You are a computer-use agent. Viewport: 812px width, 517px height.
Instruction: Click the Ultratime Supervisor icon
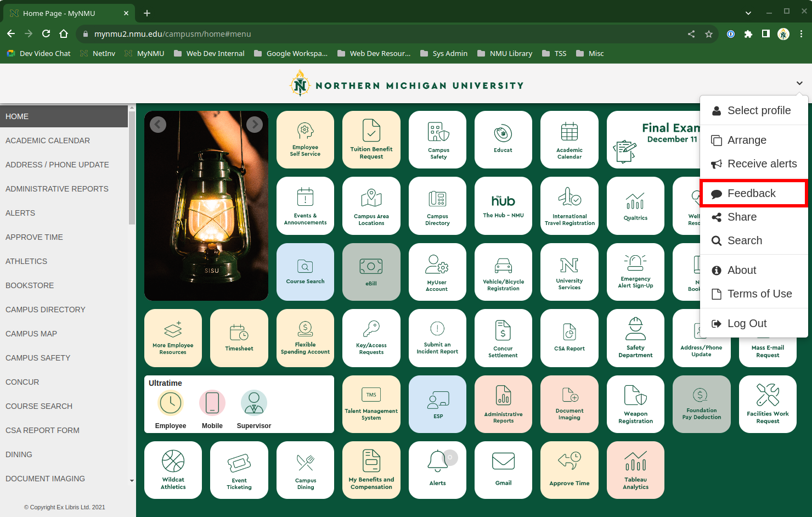click(x=254, y=403)
